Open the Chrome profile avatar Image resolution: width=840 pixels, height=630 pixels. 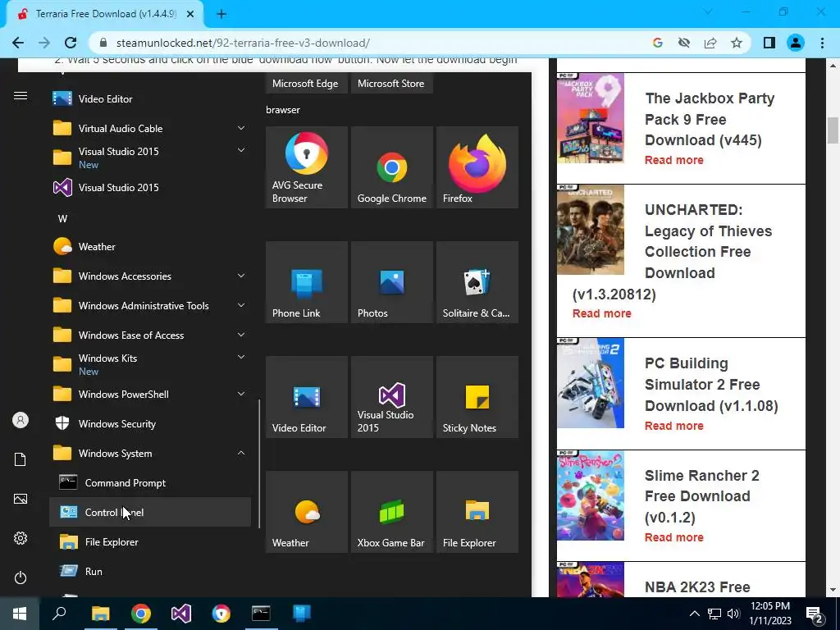796,43
